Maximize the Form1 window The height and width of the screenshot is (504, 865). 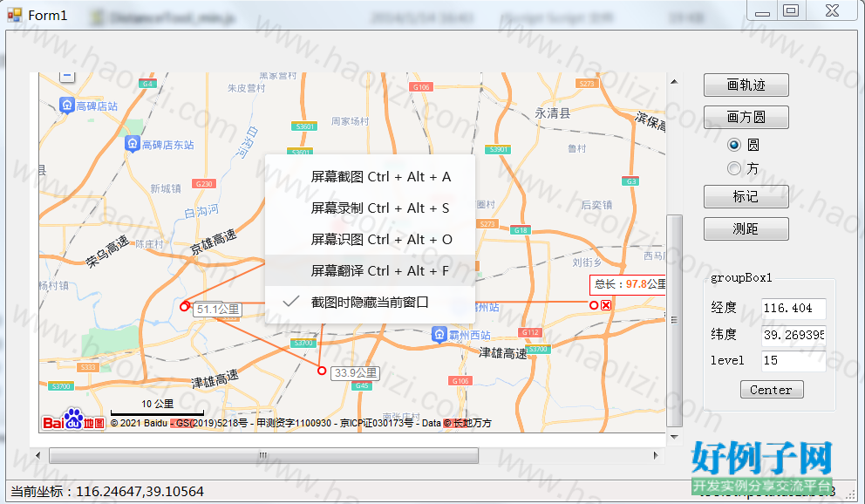[791, 10]
